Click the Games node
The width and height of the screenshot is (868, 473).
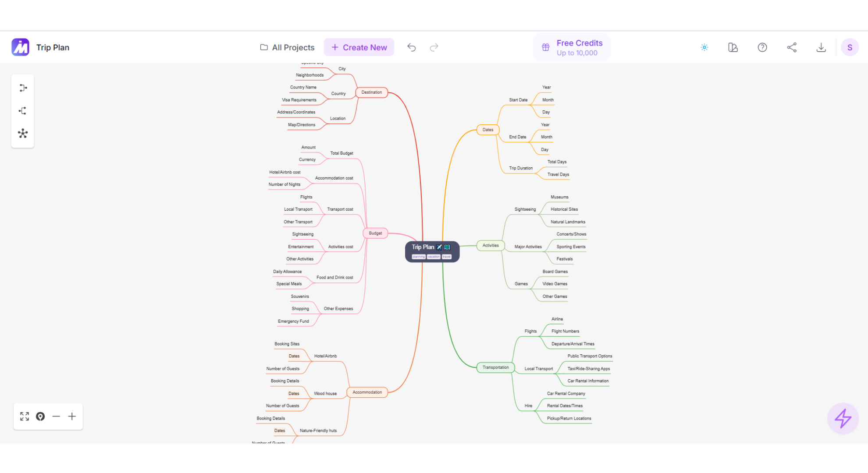pyautogui.click(x=521, y=284)
